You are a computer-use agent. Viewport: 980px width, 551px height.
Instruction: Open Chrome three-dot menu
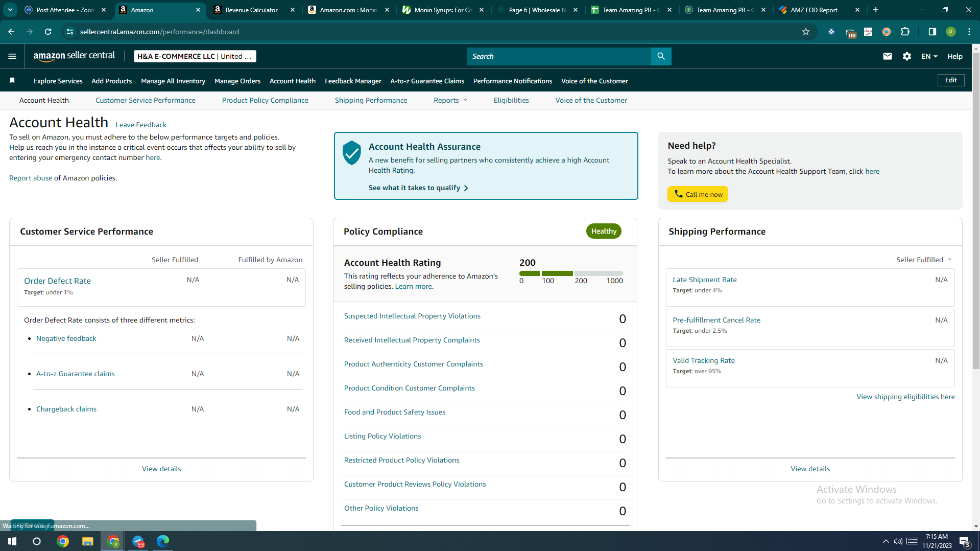point(969,32)
